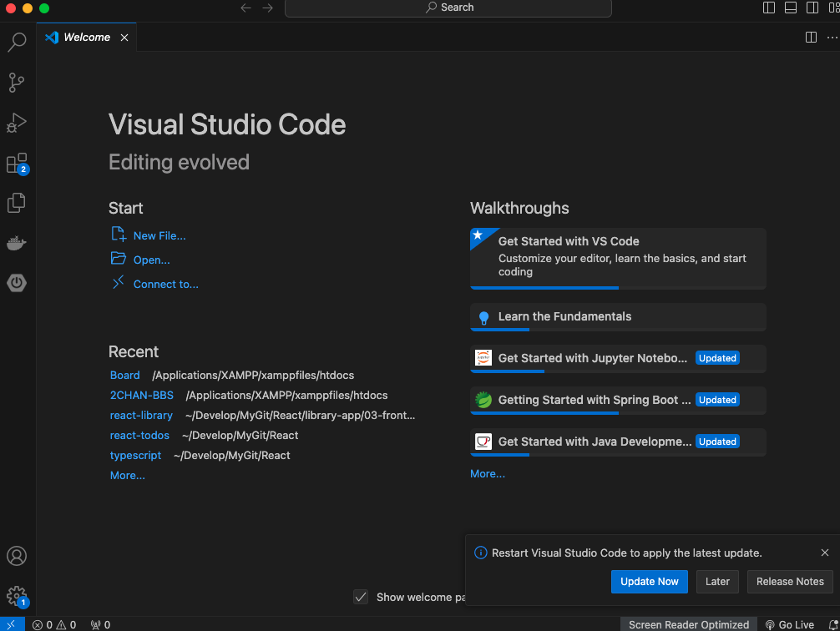Toggle the bottom panel layout icon

coord(790,8)
